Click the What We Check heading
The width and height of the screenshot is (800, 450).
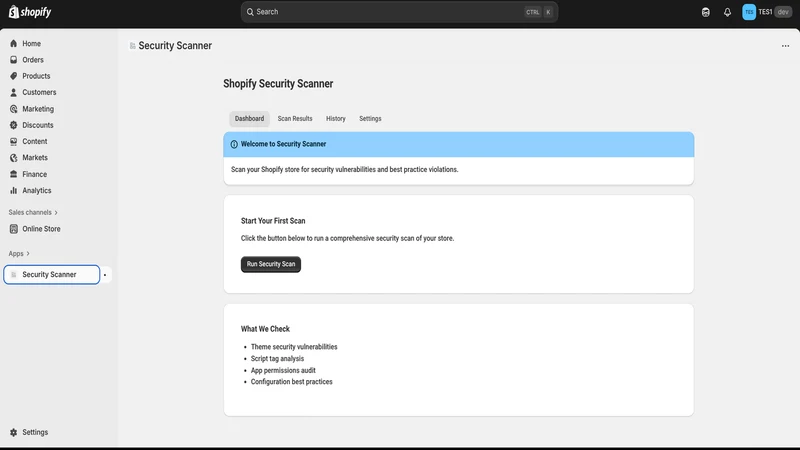pyautogui.click(x=265, y=329)
